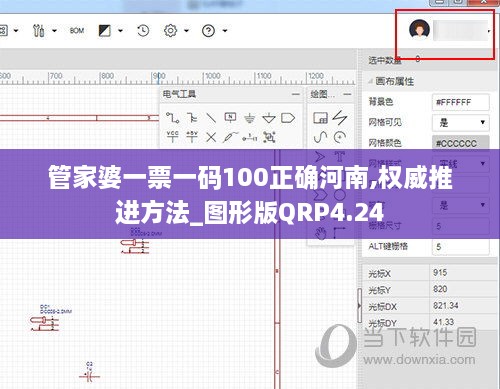Click the ALT键栅格 label
This screenshot has height=389, width=500.
(x=388, y=246)
